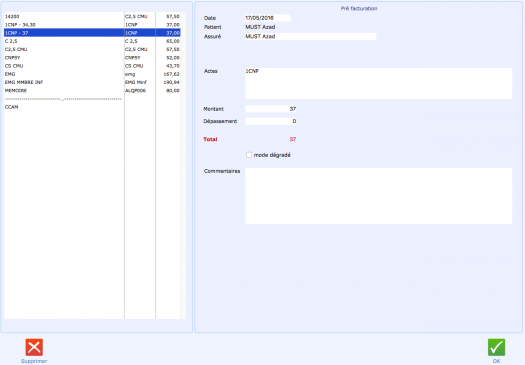Edit the Montant field

[x=271, y=109]
